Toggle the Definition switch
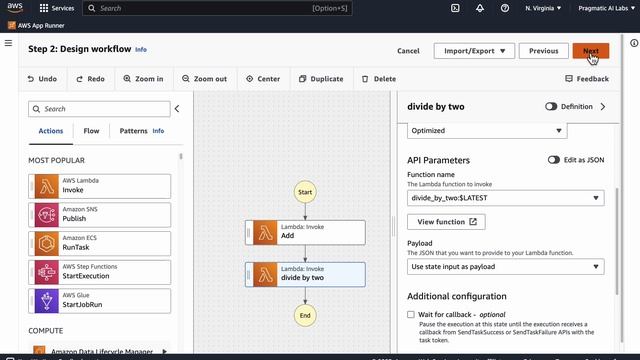The height and width of the screenshot is (360, 640). click(551, 107)
